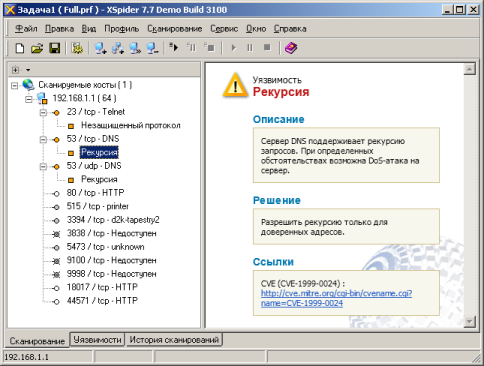This screenshot has height=366, width=484.
Task: Click the port icon beside 80 / tcp - HTTP
Action: point(57,194)
